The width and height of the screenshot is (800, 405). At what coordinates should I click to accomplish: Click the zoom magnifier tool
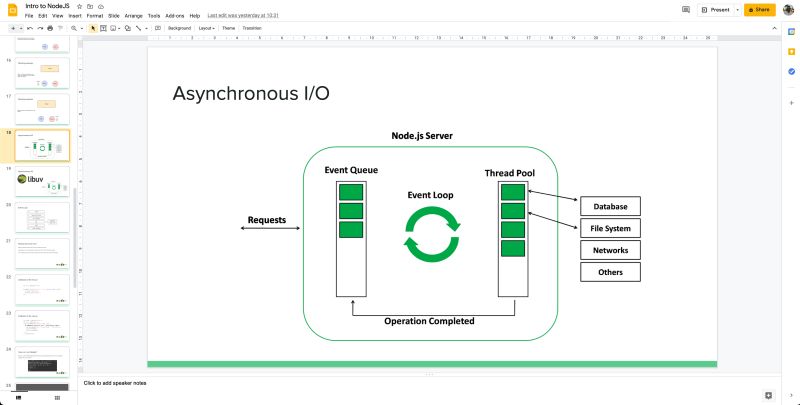tap(74, 28)
